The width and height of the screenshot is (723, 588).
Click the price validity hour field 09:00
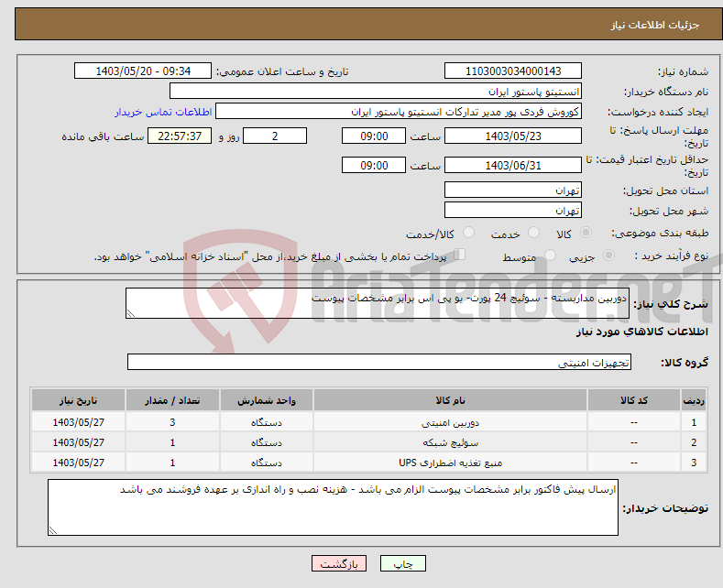[x=374, y=165]
